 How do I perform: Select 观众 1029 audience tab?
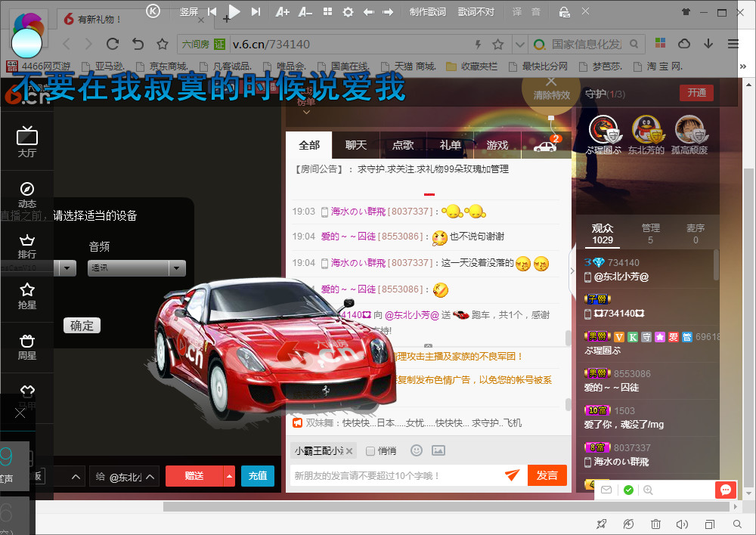603,233
